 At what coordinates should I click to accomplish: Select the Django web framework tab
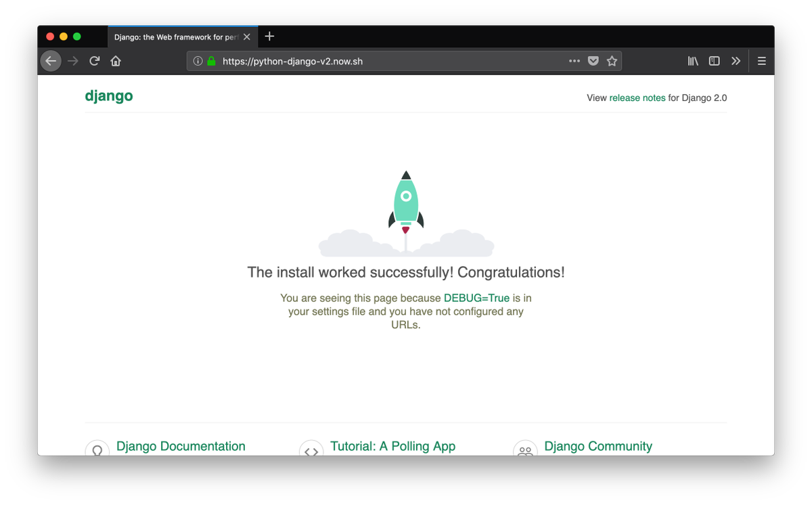tap(183, 37)
